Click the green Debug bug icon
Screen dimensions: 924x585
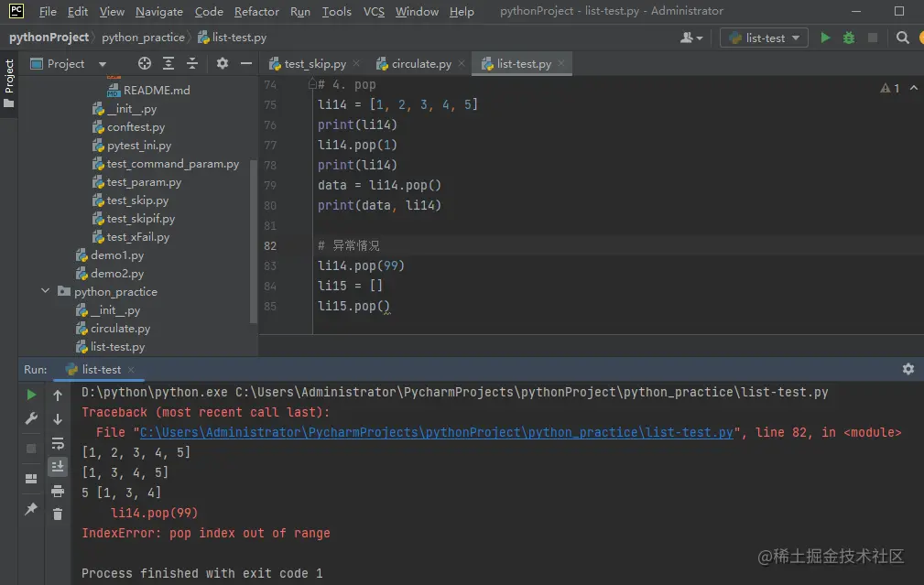point(849,38)
